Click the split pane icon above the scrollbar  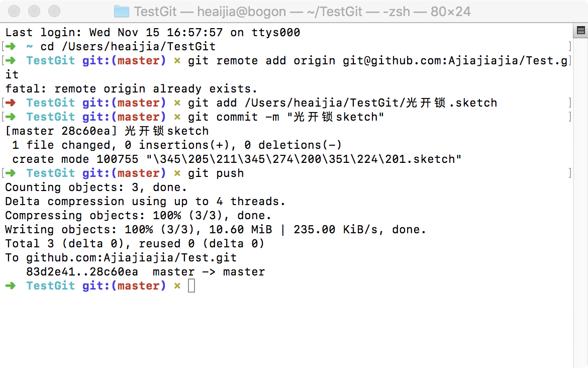pyautogui.click(x=580, y=30)
